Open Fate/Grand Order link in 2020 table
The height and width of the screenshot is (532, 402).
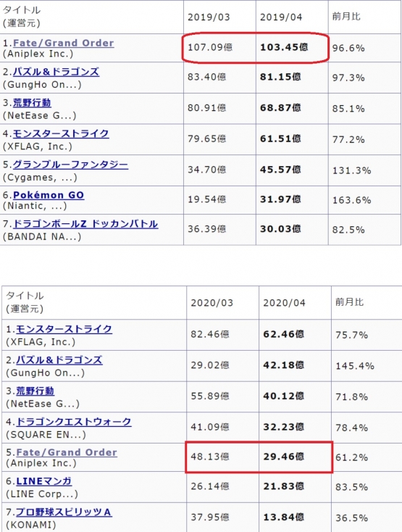tap(67, 452)
